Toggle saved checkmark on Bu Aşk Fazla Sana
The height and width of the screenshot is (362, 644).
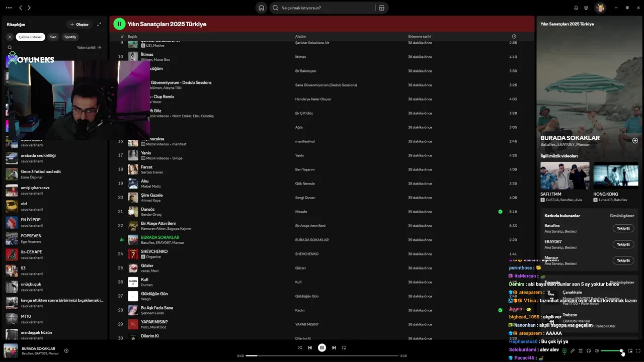coord(500,310)
